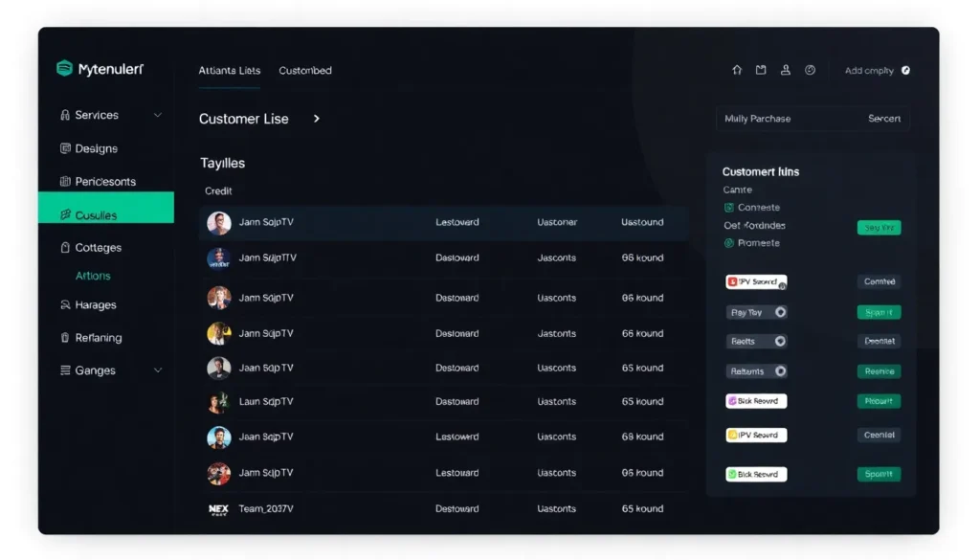This screenshot has height=560, width=980.
Task: Open the user profile icon in header
Action: pyautogui.click(x=786, y=70)
